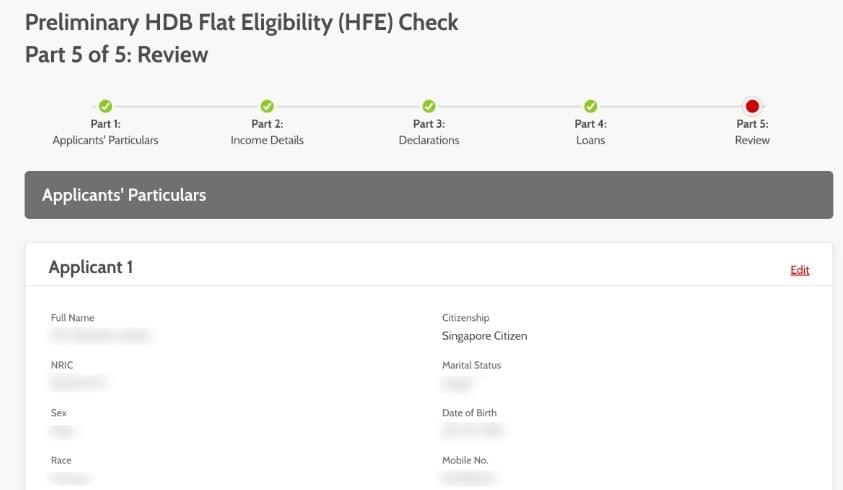Click the blurred Sex field value
Image resolution: width=843 pixels, height=490 pixels.
(63, 431)
